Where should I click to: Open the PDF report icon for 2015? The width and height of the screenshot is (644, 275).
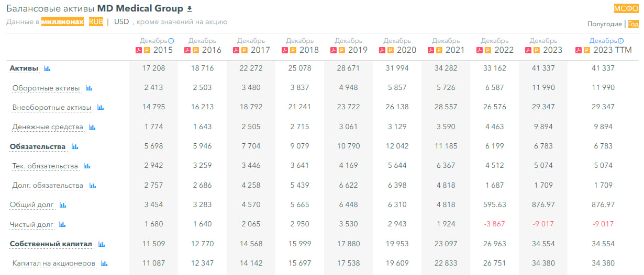[x=139, y=50]
